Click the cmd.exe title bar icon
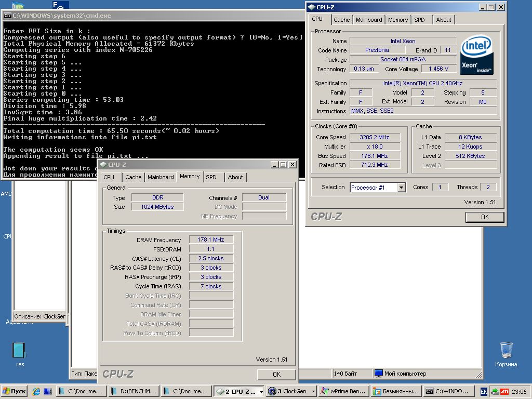 [7, 16]
